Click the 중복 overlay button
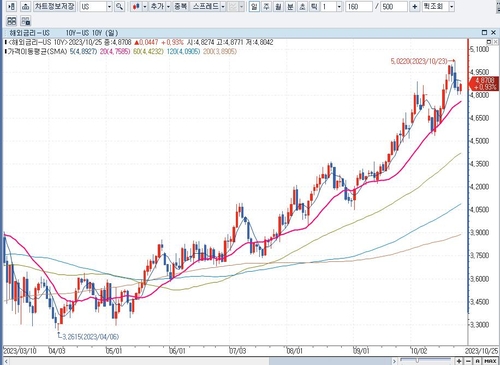500x365 pixels. point(181,6)
